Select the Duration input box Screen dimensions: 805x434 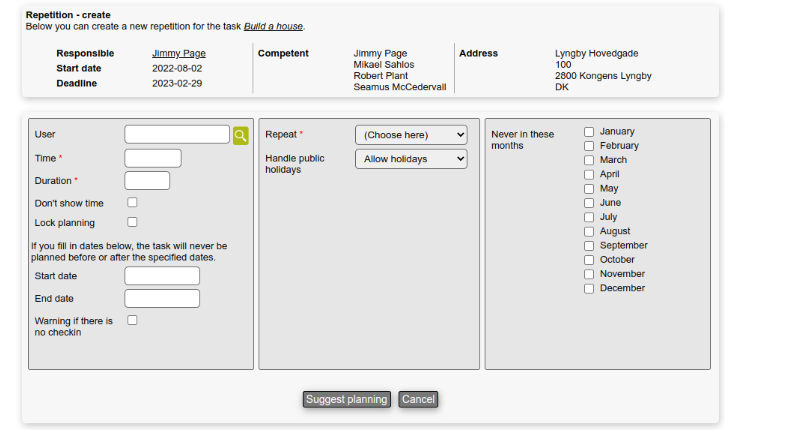[x=147, y=181]
